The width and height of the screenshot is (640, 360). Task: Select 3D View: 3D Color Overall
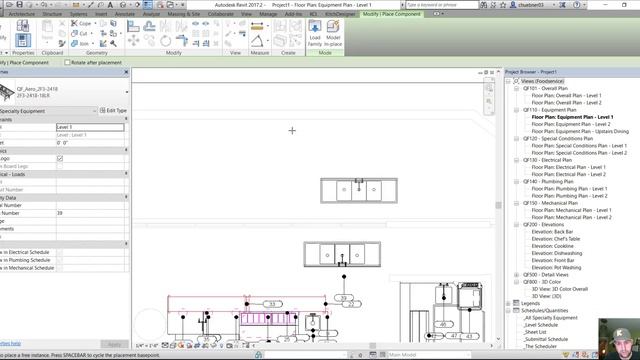559,289
